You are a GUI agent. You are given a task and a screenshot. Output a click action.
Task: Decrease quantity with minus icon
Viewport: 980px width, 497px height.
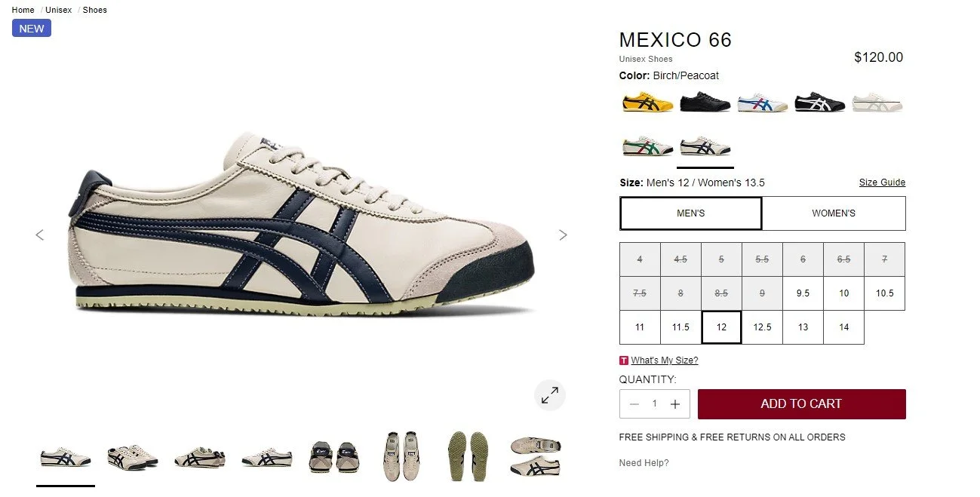[x=634, y=404]
